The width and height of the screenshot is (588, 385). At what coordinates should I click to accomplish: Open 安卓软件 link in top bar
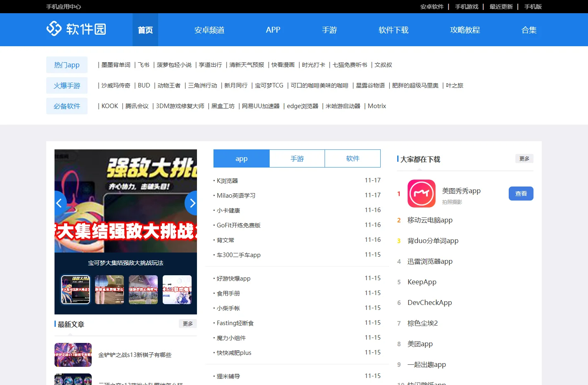pyautogui.click(x=432, y=7)
